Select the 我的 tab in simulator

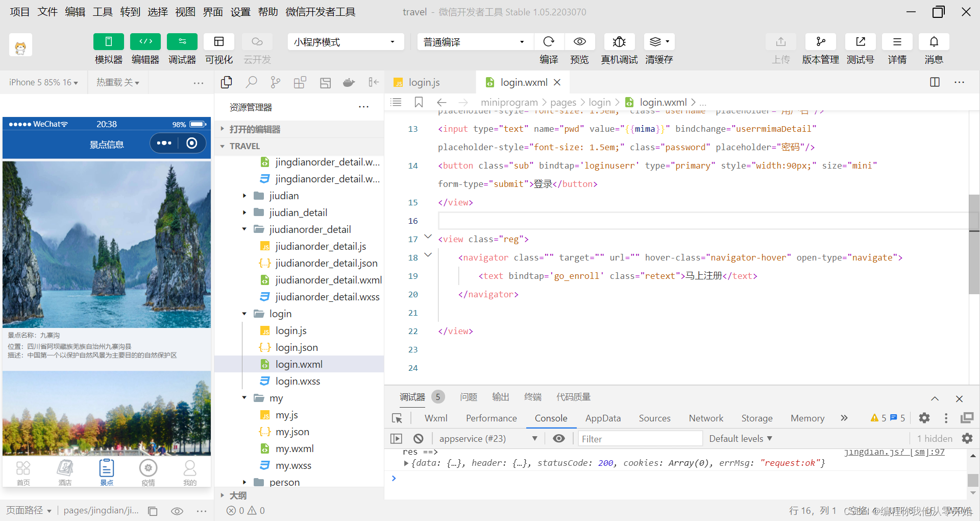tap(190, 472)
